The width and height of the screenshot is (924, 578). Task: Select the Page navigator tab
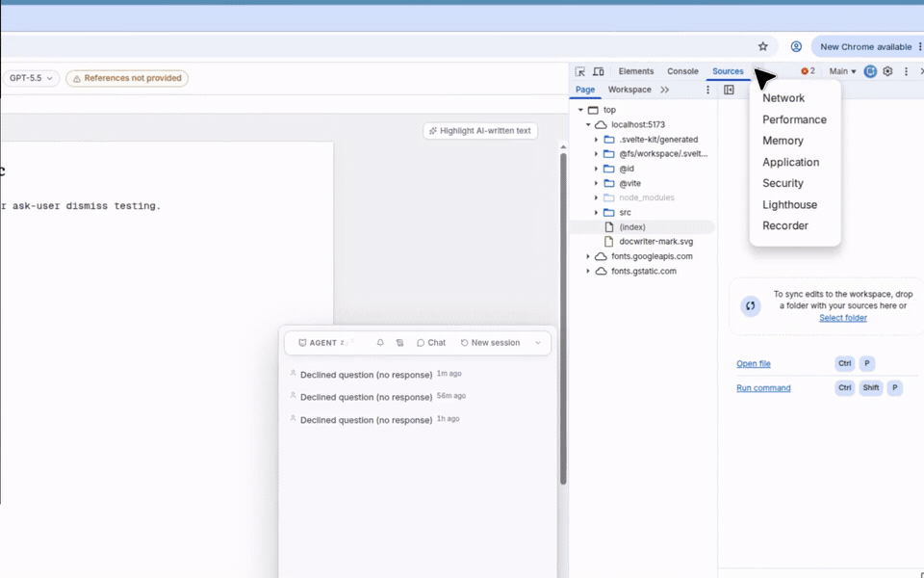coord(585,90)
